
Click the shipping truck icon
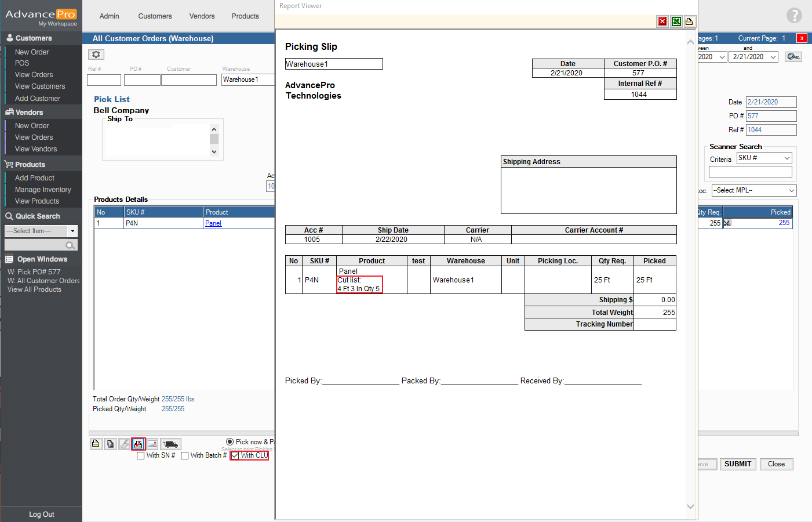tap(170, 444)
